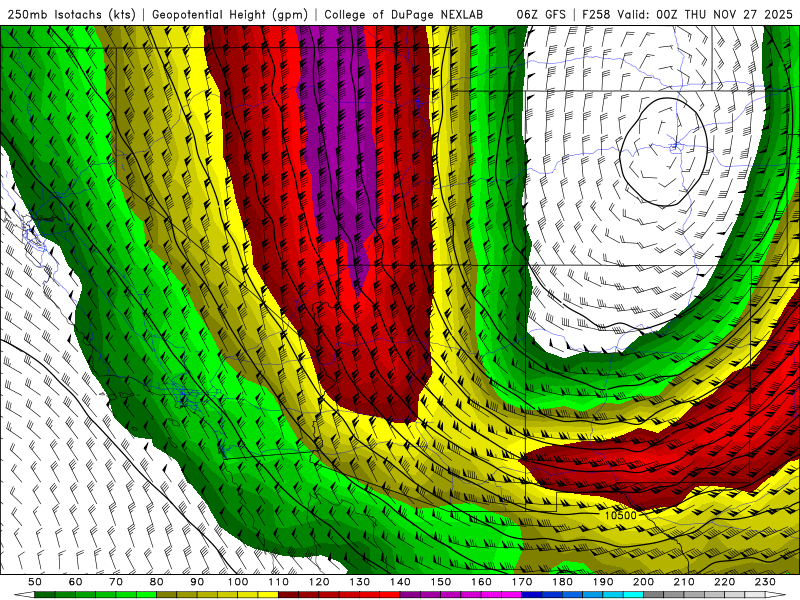Click the legend value "130"
The image size is (800, 600).
(360, 582)
